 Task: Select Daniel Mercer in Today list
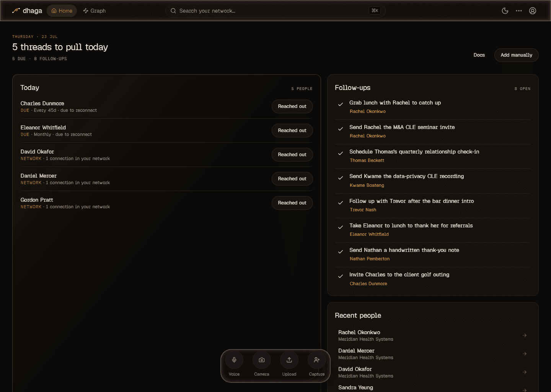[39, 176]
